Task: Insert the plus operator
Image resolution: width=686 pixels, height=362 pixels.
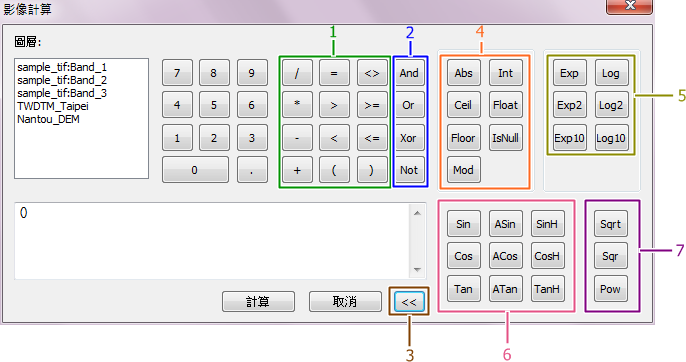Action: coord(297,170)
